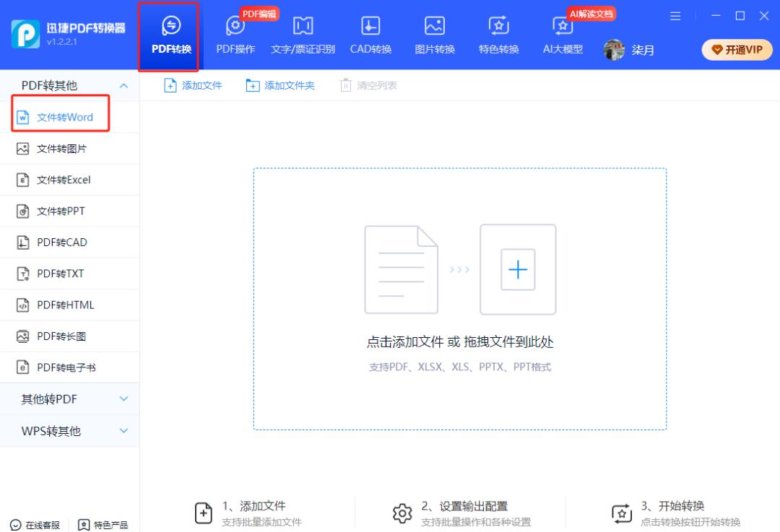Go to the CAD转换 tab
This screenshot has width=780, height=532.
point(370,36)
